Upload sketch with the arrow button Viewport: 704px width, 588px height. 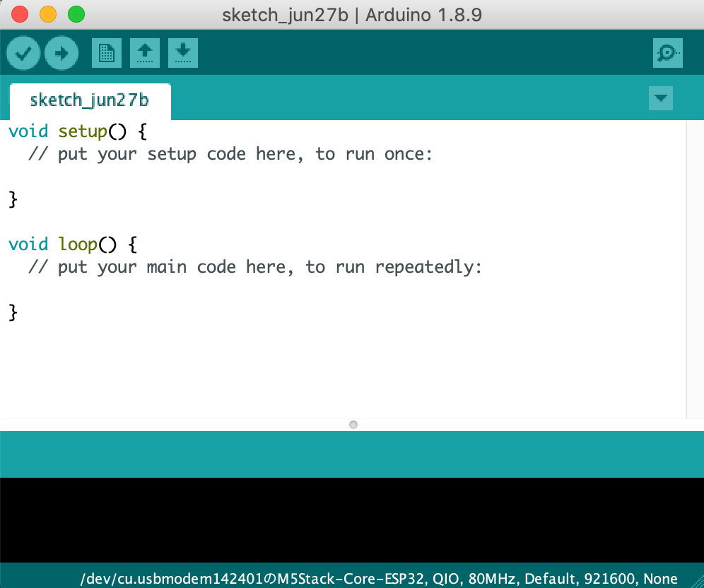pyautogui.click(x=61, y=54)
